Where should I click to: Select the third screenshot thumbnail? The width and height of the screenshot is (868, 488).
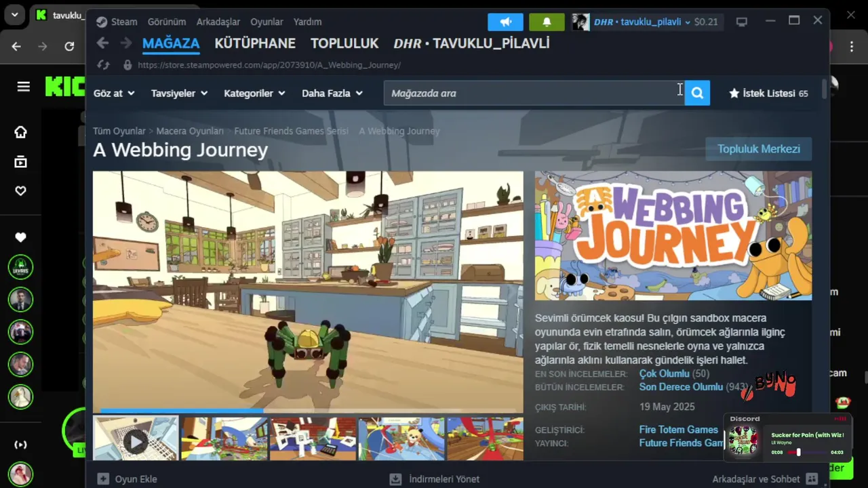pos(313,439)
